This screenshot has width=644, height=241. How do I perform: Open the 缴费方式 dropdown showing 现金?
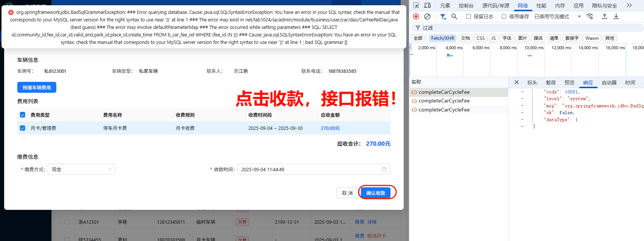click(x=81, y=169)
